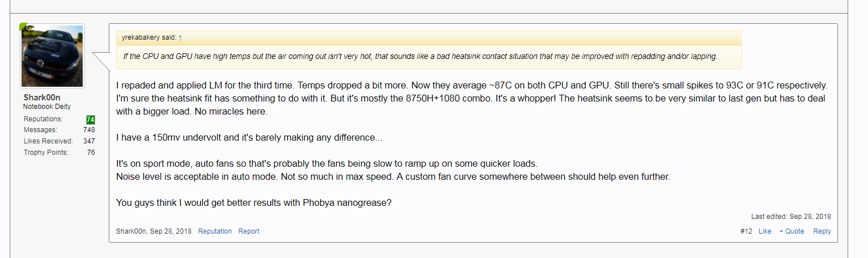
Task: Click Shark00n author link in post footer
Action: tap(131, 231)
